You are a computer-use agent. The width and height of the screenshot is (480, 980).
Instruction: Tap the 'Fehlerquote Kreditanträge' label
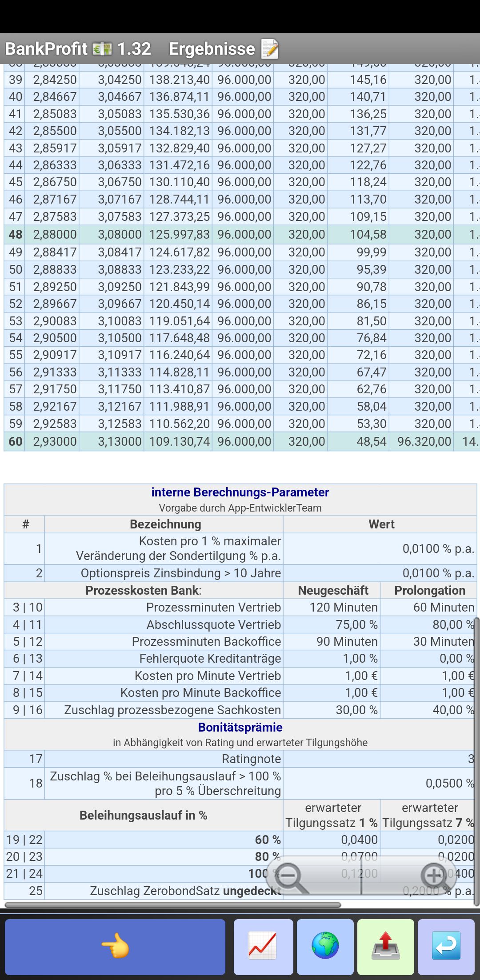(x=210, y=658)
